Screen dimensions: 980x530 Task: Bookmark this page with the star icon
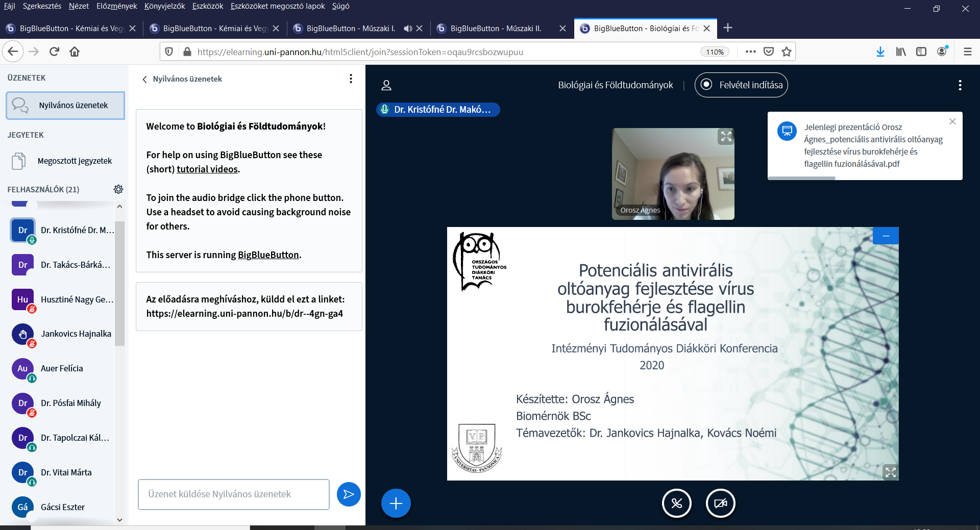coord(787,52)
